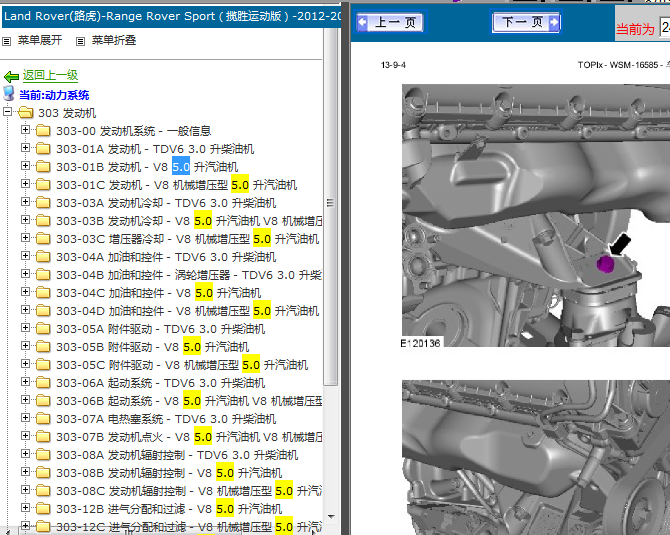The image size is (670, 535).
Task: Click the 13-9-4 page label
Action: tap(393, 65)
